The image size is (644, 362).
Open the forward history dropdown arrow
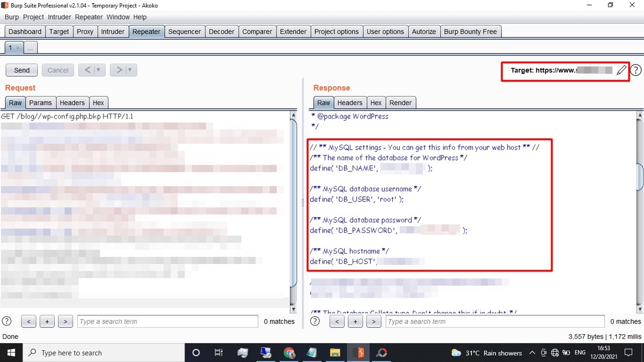pyautogui.click(x=131, y=70)
